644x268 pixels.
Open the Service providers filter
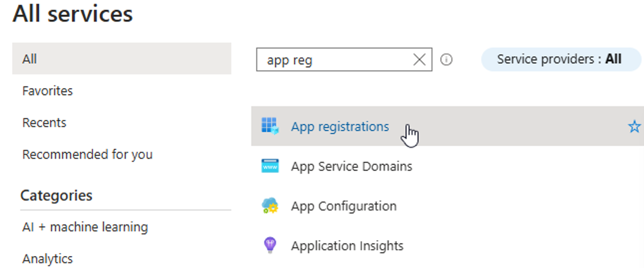click(x=561, y=59)
